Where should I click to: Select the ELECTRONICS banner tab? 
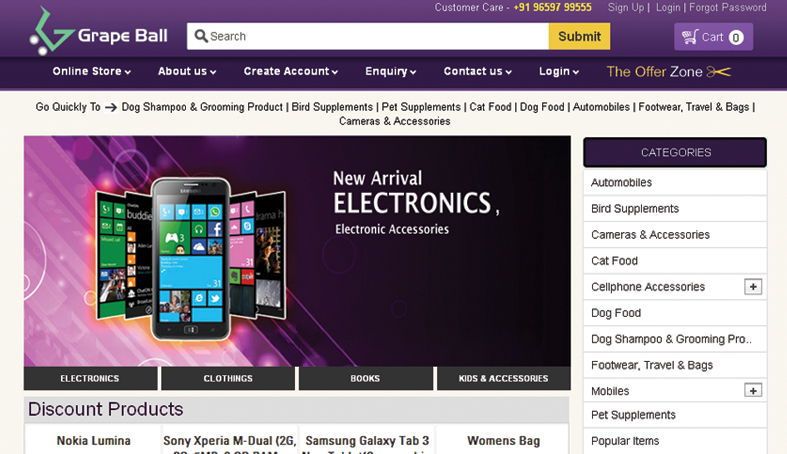(90, 378)
